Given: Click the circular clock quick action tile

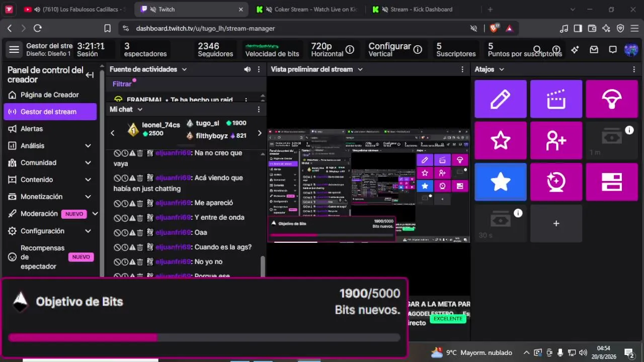Looking at the screenshot, I should [x=556, y=182].
